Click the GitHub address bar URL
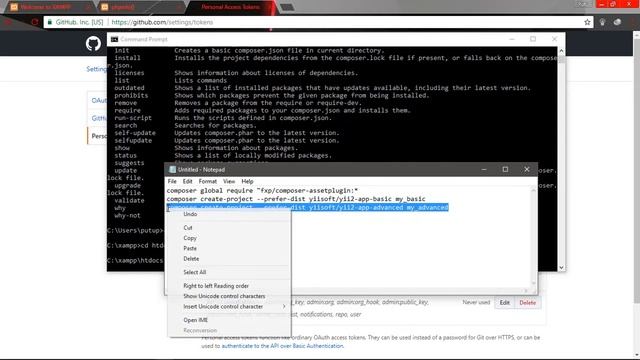This screenshot has width=640, height=360. click(x=162, y=22)
